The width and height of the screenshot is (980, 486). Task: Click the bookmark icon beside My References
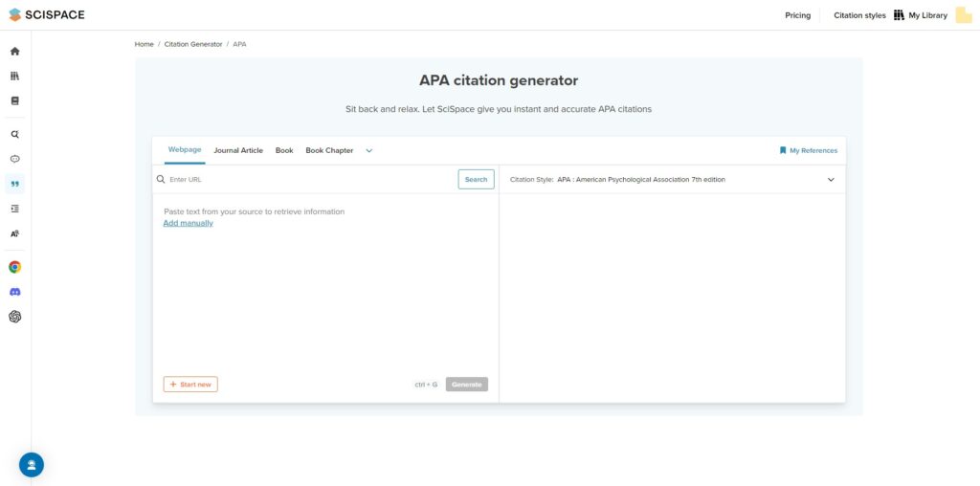point(783,150)
